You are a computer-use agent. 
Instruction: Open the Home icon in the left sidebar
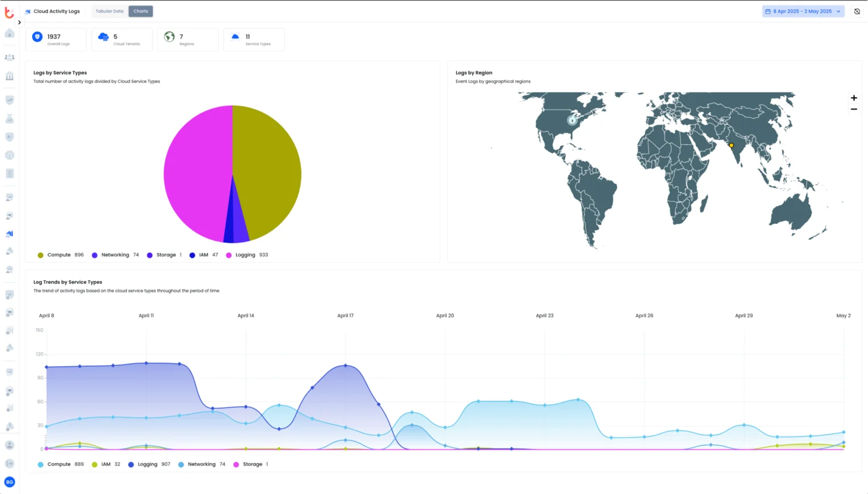coord(9,33)
